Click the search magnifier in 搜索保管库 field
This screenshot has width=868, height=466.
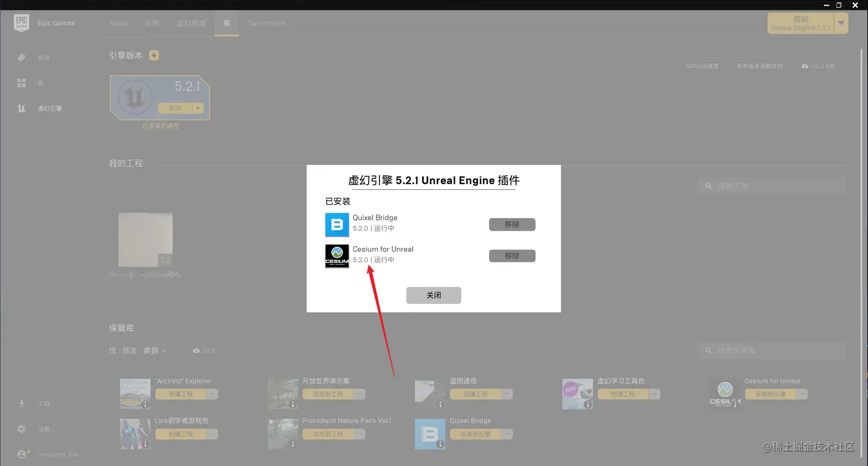coord(710,351)
